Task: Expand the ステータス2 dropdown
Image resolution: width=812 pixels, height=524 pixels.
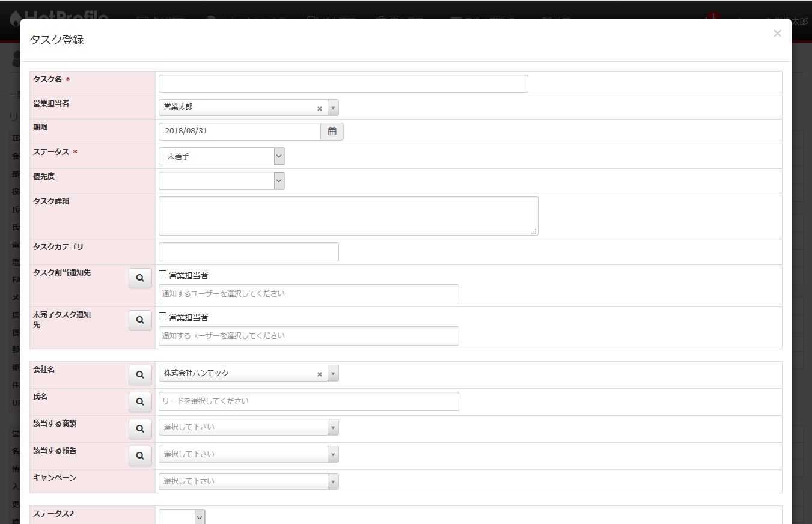Action: pos(182,517)
